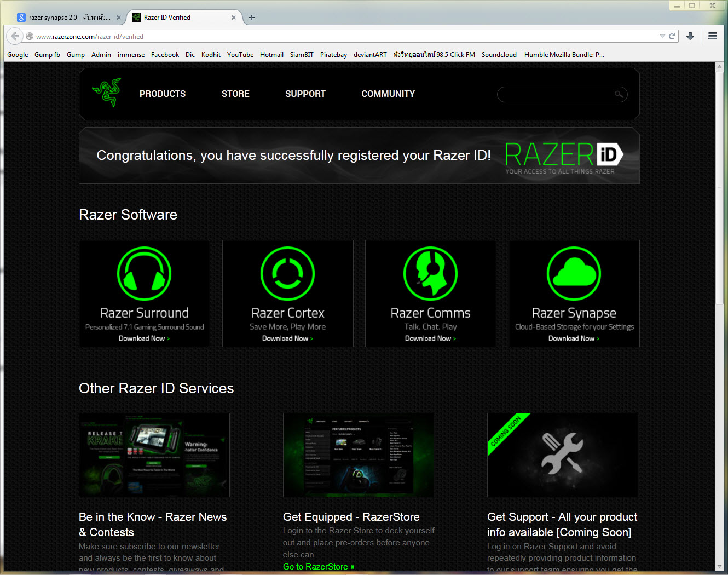Click the scrollbar down arrow
The height and width of the screenshot is (575, 728).
(719, 566)
